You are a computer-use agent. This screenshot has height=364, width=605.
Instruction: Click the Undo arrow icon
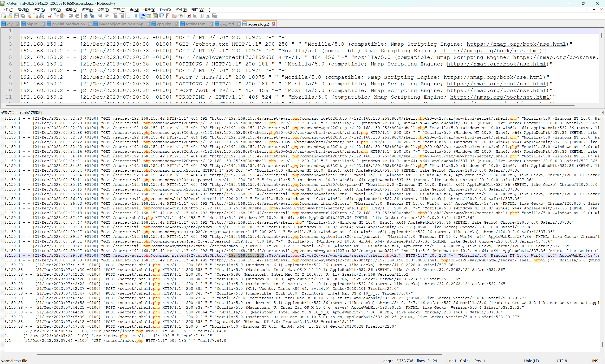point(71,16)
